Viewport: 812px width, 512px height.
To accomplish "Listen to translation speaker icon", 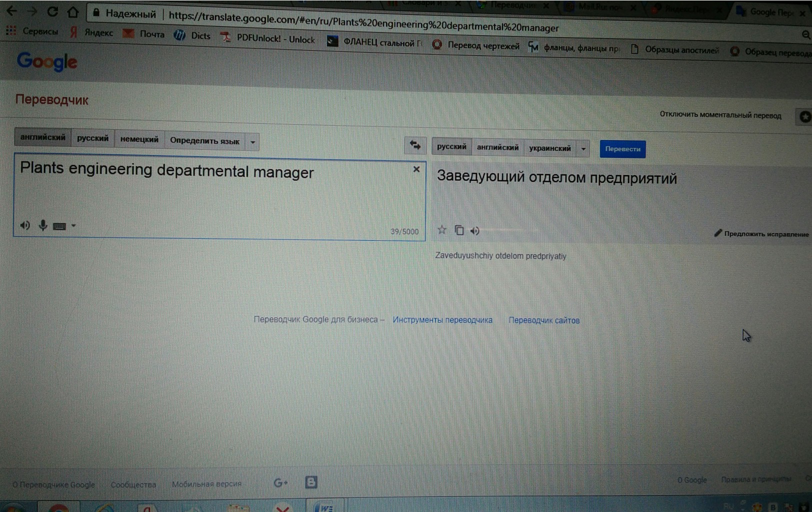I will [x=475, y=230].
